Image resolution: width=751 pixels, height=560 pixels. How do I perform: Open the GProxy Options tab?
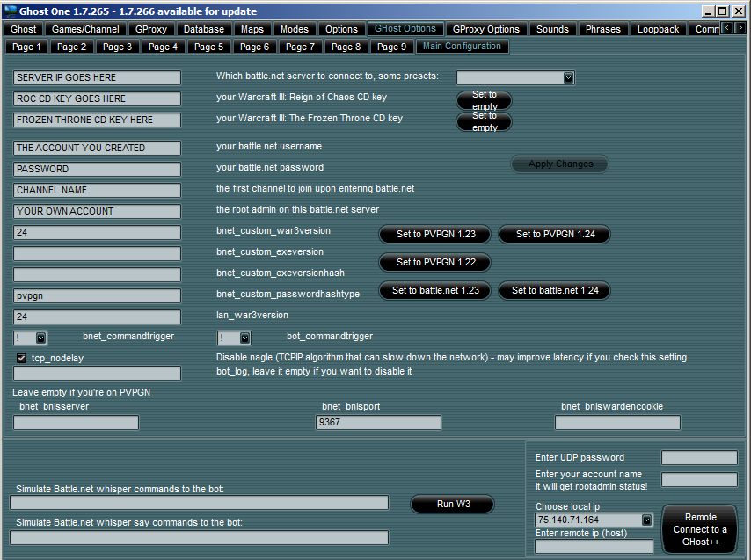pyautogui.click(x=485, y=29)
